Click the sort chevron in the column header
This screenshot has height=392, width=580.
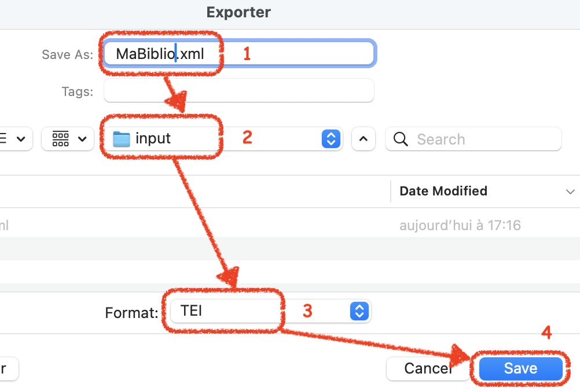570,191
